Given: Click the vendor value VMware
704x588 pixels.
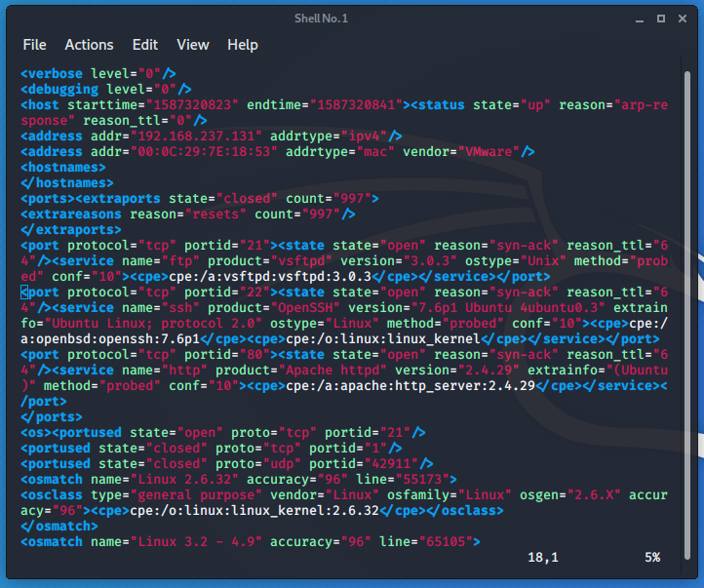Looking at the screenshot, I should pyautogui.click(x=489, y=152).
